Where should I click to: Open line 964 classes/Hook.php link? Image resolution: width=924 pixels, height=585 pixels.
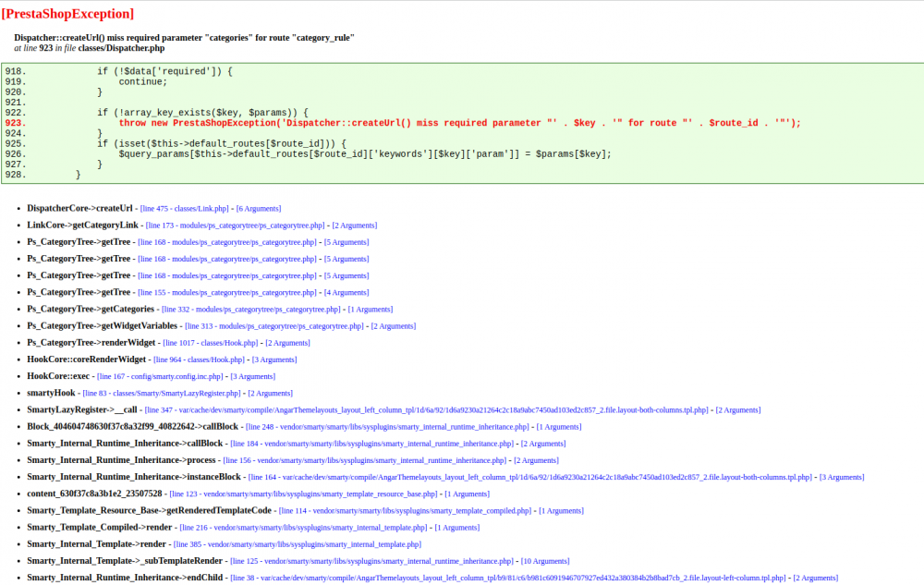click(x=200, y=360)
